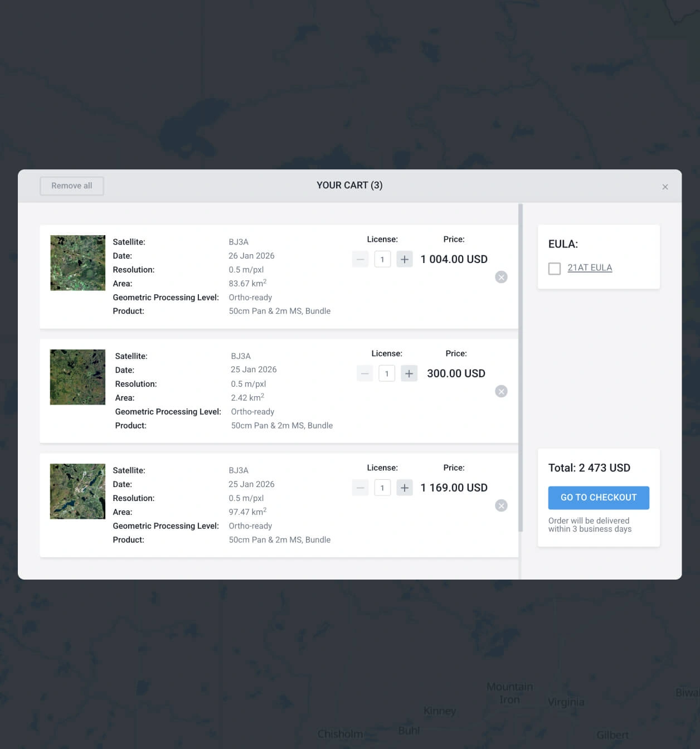Decrease quantity on the 1 169.00 USD item
The height and width of the screenshot is (749, 700).
(x=360, y=487)
